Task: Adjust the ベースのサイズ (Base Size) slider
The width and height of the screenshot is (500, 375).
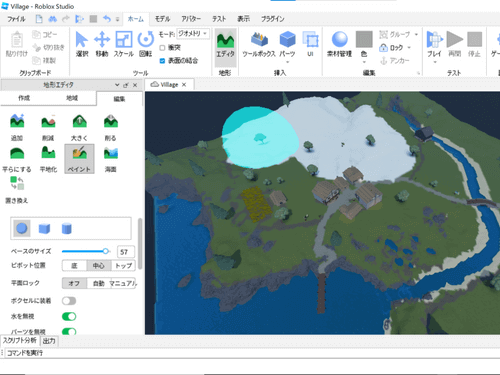Action: (86, 251)
